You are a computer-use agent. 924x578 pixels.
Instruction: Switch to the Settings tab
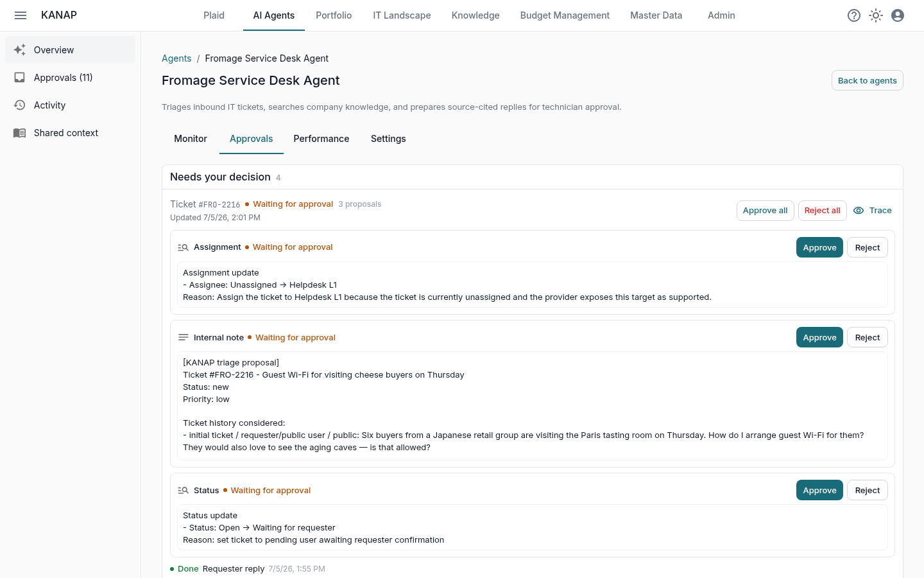click(388, 139)
